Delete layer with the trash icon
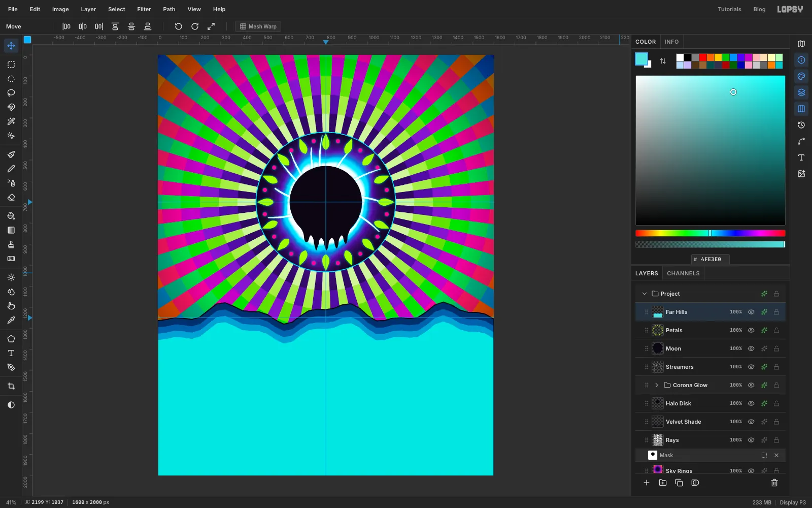The height and width of the screenshot is (508, 812). pos(774,483)
